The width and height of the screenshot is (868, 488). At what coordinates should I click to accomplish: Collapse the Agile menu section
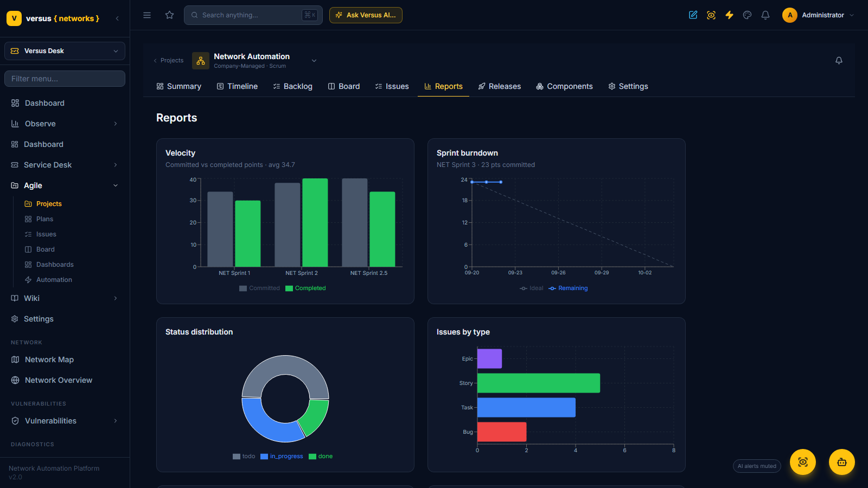pyautogui.click(x=65, y=185)
